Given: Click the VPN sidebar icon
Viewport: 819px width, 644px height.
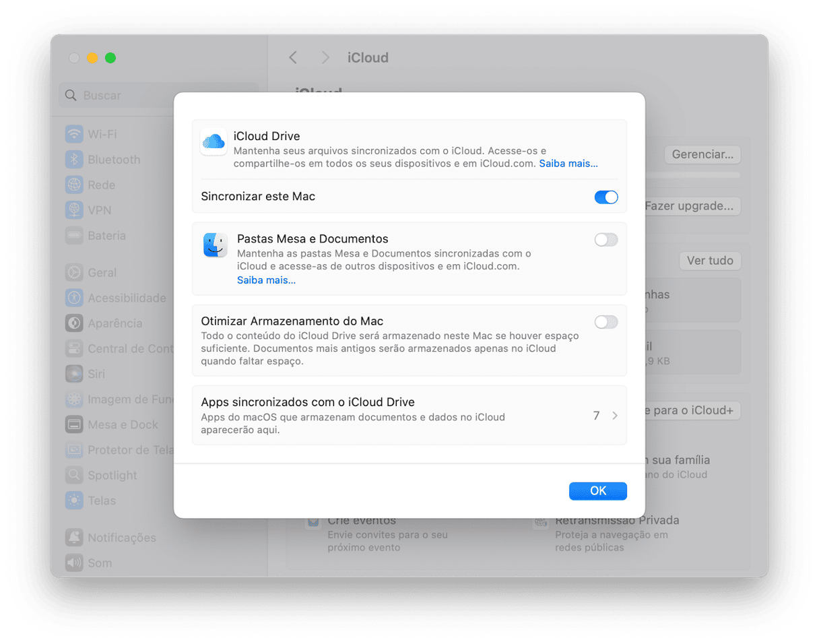Looking at the screenshot, I should pyautogui.click(x=74, y=210).
